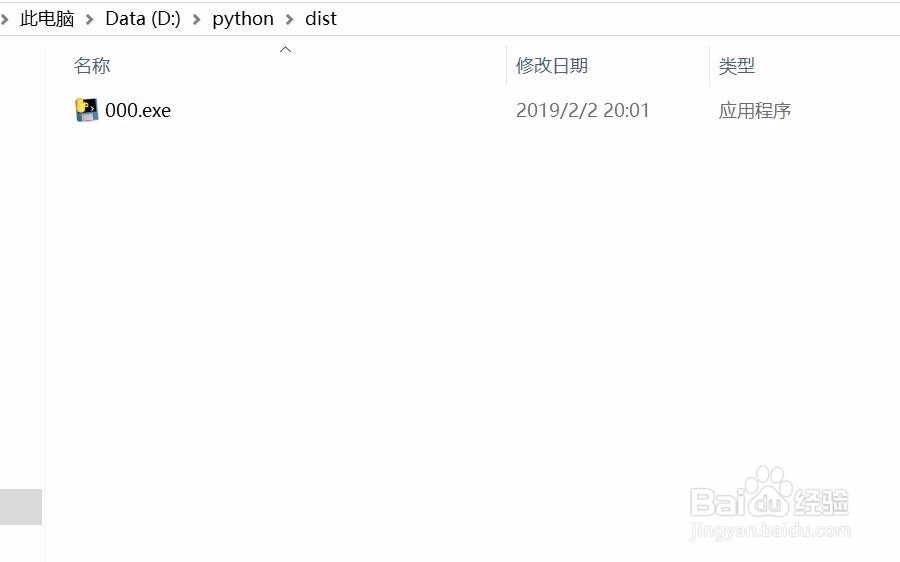Expand the chevron left of 此电脑
900x562 pixels.
(x=5, y=19)
